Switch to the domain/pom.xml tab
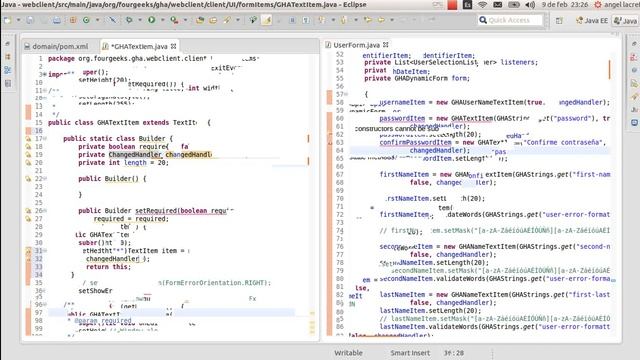640x360 pixels. [56, 47]
